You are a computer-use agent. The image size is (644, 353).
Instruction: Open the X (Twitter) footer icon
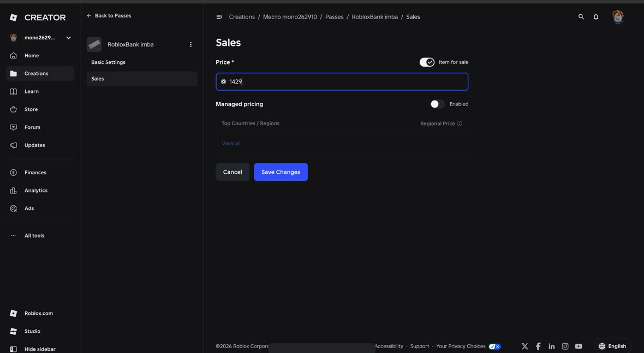525,346
